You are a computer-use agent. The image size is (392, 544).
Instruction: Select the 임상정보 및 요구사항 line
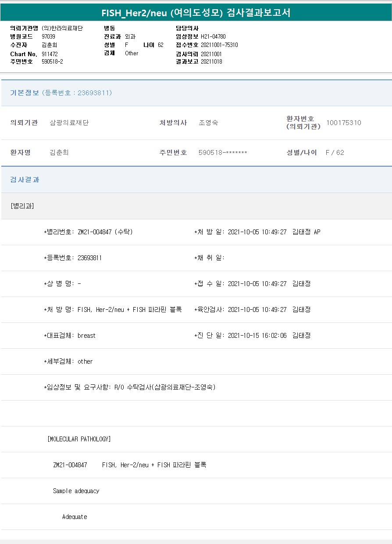130,387
